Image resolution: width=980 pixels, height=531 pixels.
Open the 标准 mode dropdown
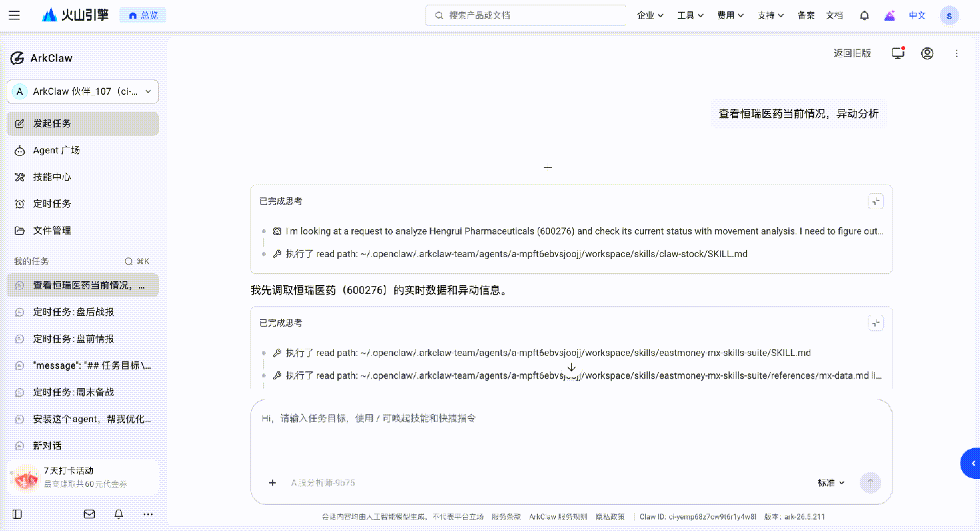(831, 483)
